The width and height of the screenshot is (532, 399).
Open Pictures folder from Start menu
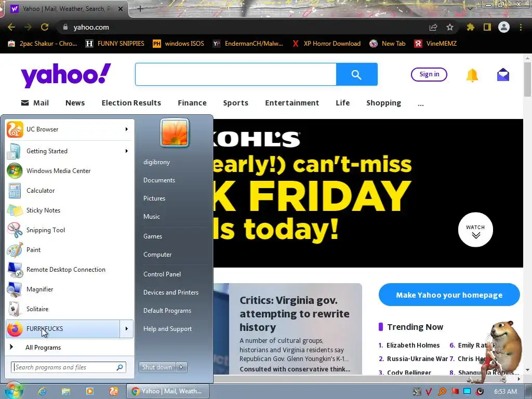tap(154, 198)
